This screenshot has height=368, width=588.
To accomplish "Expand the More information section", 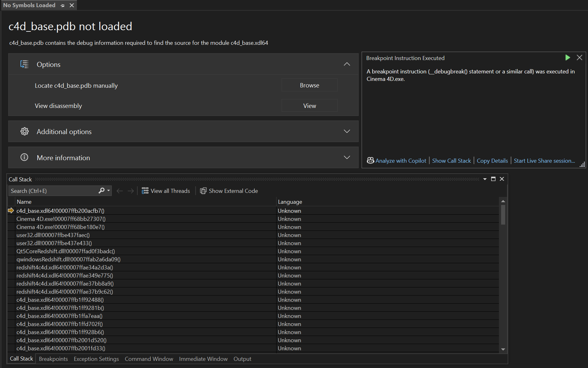I will pyautogui.click(x=347, y=157).
